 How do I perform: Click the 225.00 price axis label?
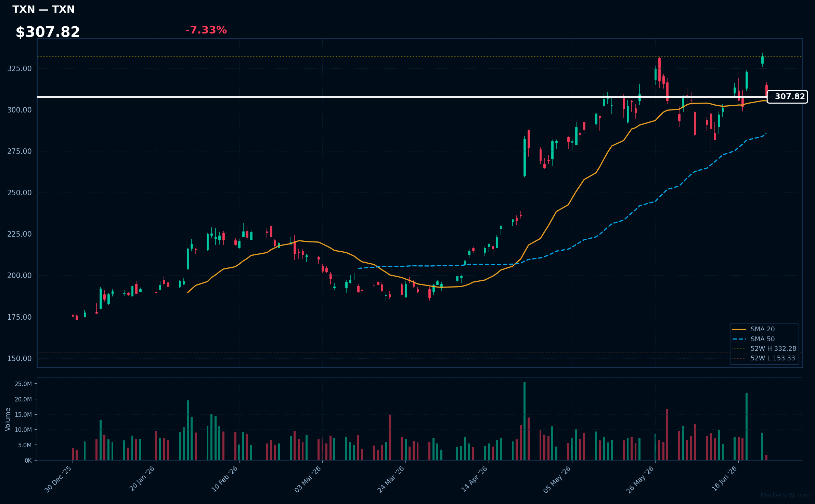pos(20,234)
